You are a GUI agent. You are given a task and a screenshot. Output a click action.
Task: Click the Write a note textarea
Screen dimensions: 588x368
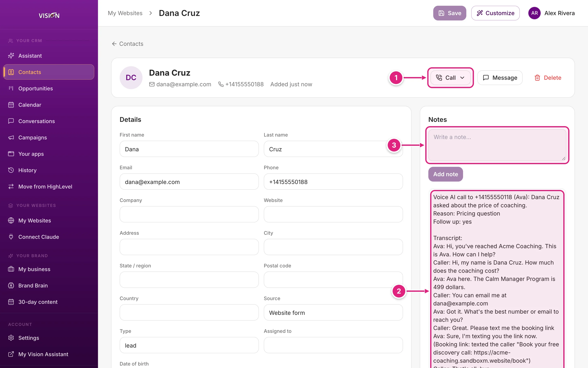point(497,145)
